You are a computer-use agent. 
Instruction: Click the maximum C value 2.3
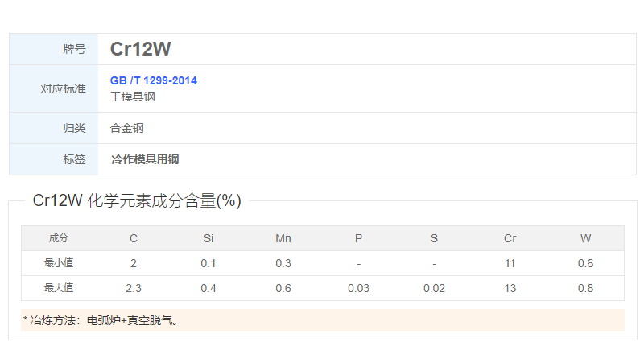click(x=134, y=288)
